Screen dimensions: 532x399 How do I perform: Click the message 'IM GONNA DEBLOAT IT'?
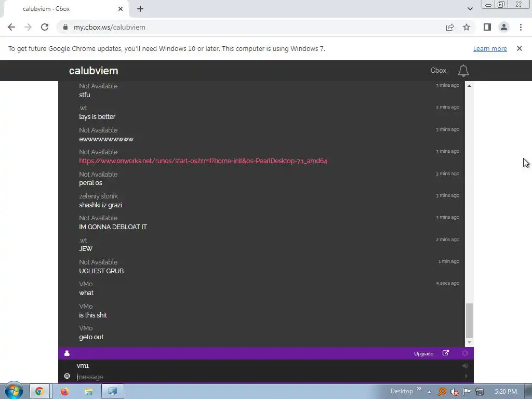click(113, 227)
